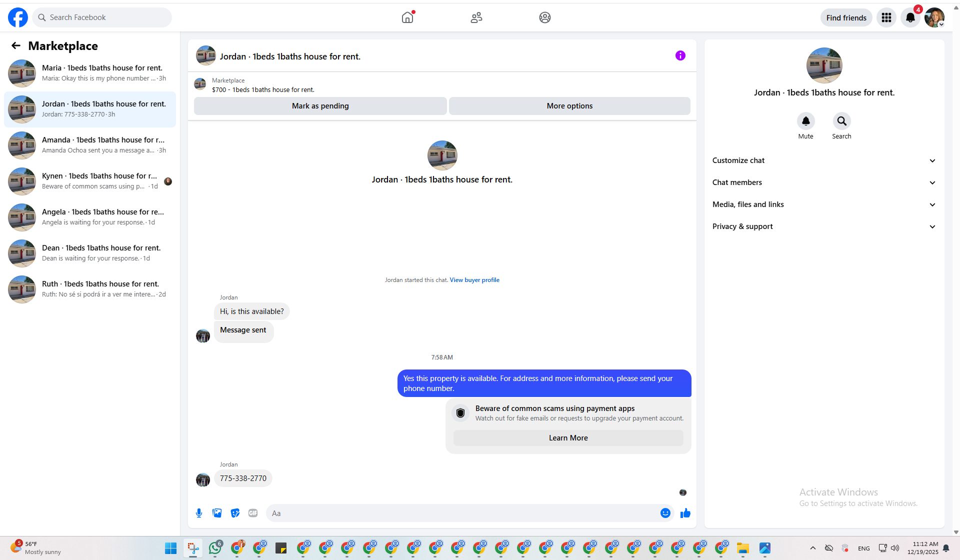Open the Friends icon in top navigation

(x=476, y=17)
